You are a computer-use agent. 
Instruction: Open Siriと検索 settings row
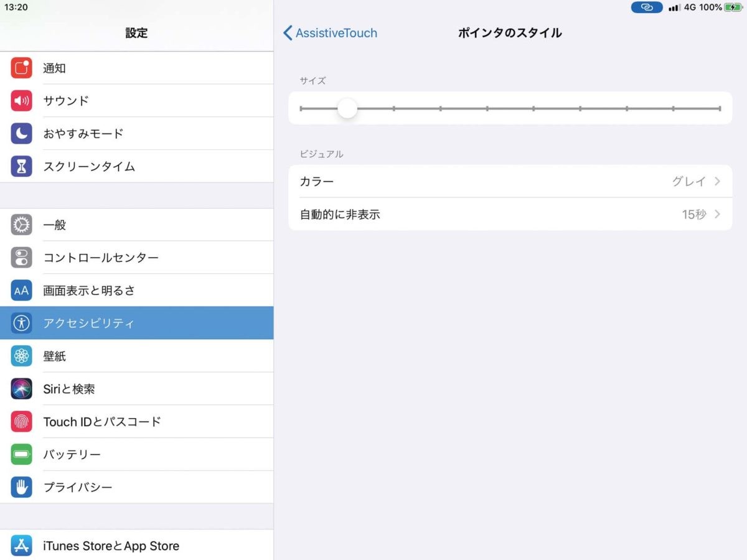137,389
